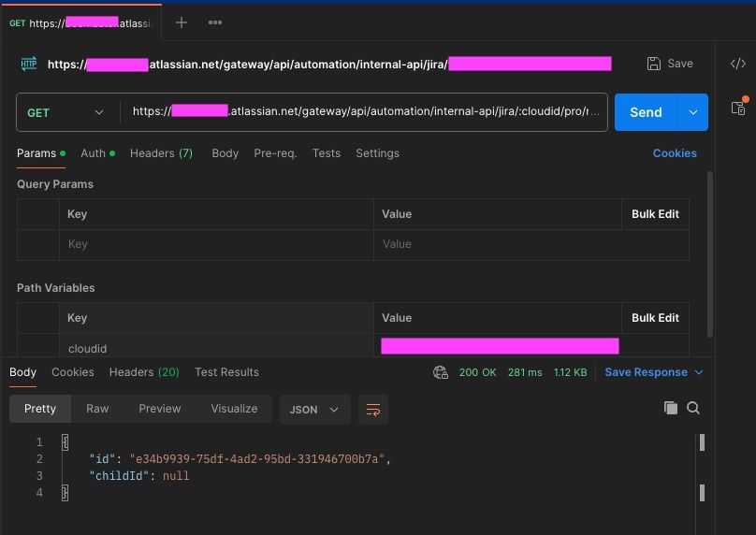Click the 1.12 KB response size

pyautogui.click(x=570, y=372)
